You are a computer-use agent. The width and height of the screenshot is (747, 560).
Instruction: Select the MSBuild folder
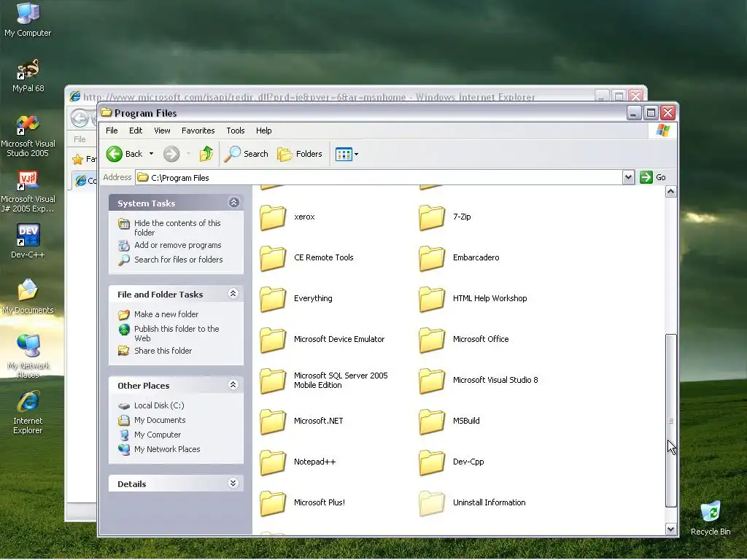pyautogui.click(x=449, y=421)
